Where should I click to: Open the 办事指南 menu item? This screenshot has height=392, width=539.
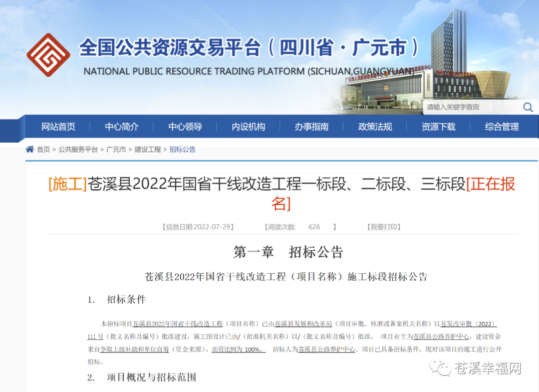(x=312, y=127)
